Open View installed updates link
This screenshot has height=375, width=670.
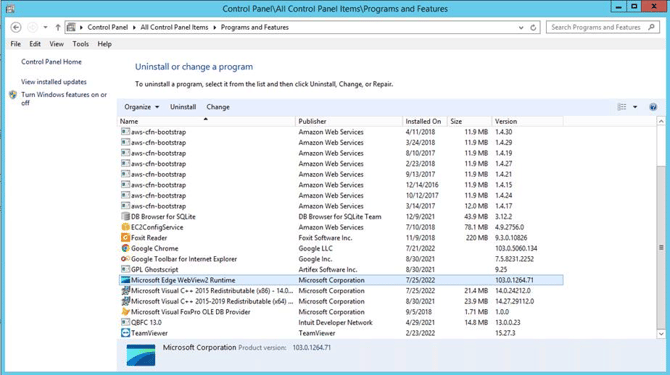pos(54,82)
